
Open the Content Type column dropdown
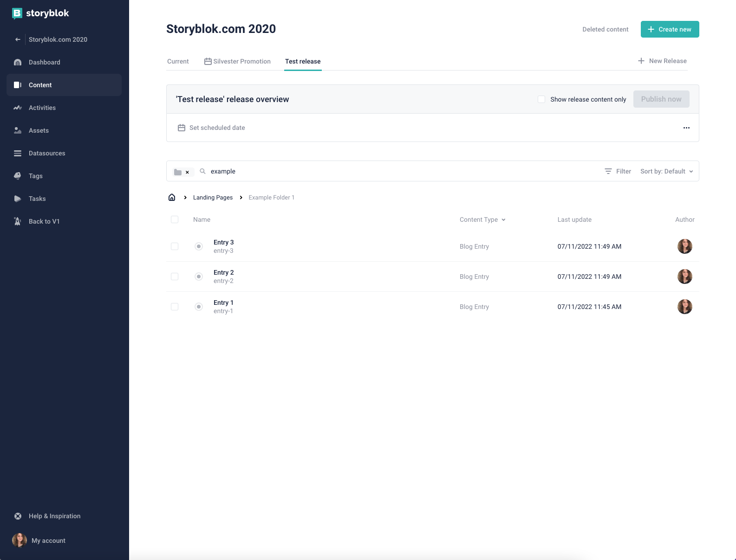click(x=482, y=219)
